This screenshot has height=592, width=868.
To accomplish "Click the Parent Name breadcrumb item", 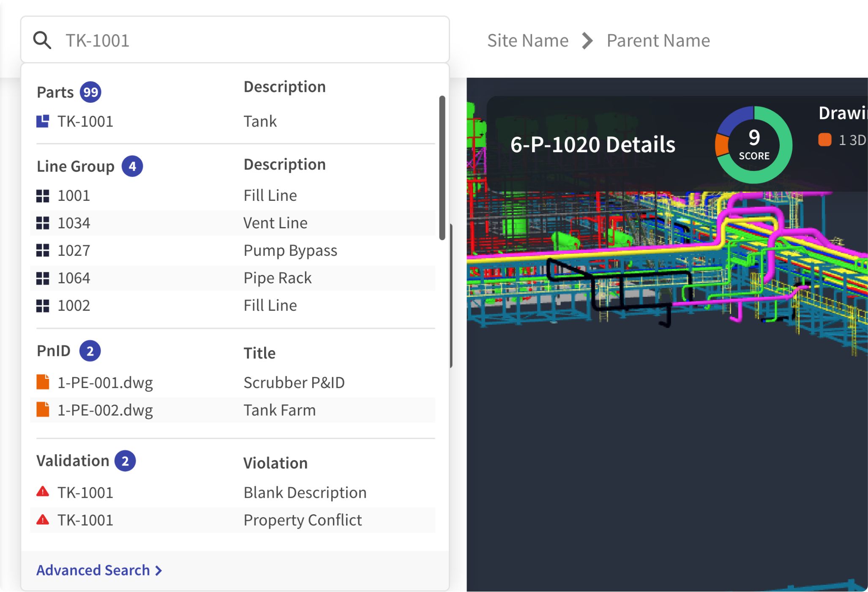I will pos(658,40).
